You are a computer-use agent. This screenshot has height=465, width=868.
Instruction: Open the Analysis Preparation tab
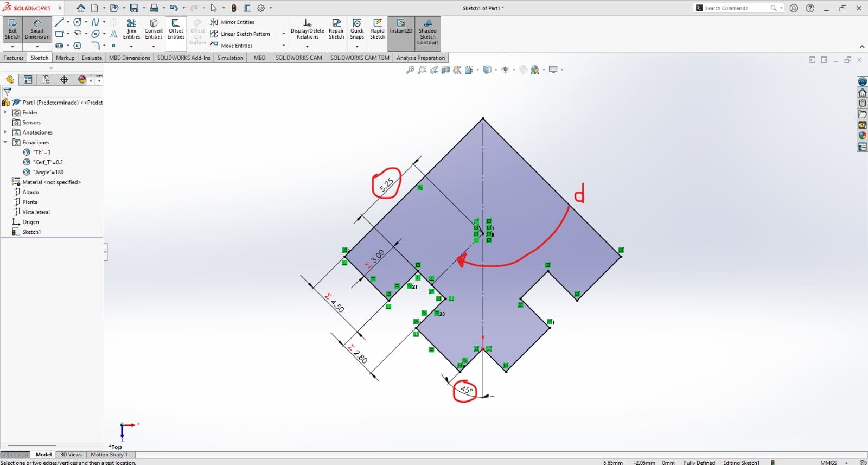tap(420, 58)
